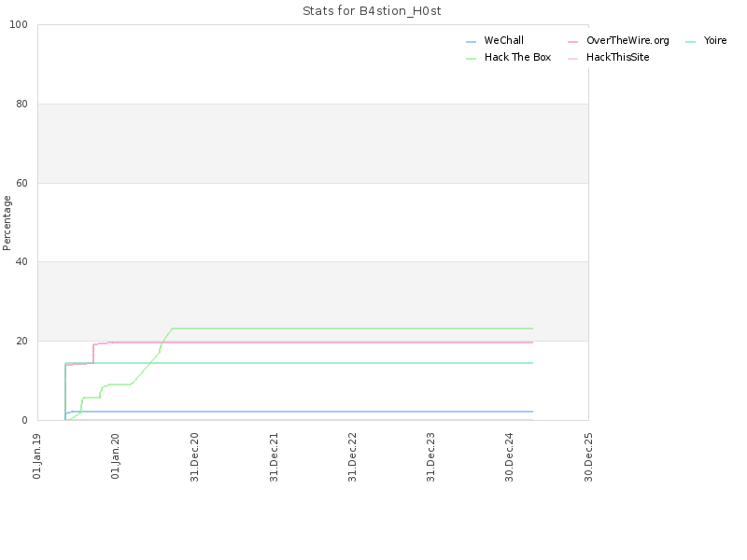This screenshot has width=747, height=560.
Task: Click the 31.Dec.22 x-axis date label
Action: [x=352, y=457]
